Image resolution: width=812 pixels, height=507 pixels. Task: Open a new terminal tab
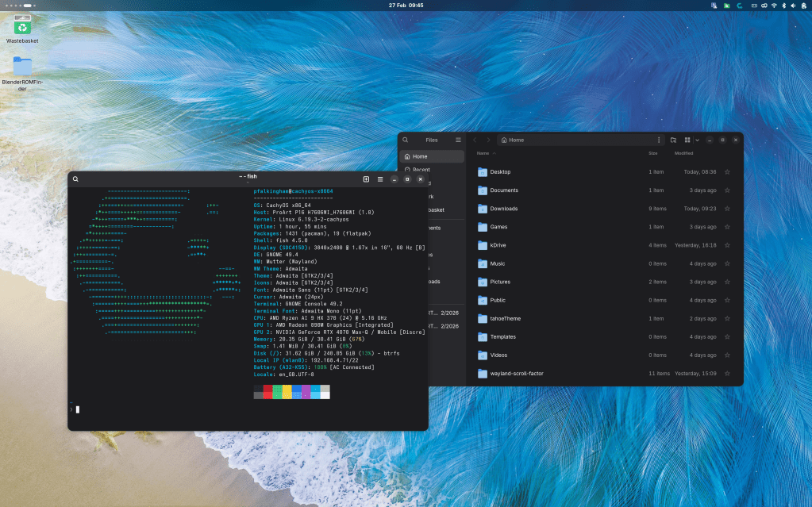click(366, 179)
